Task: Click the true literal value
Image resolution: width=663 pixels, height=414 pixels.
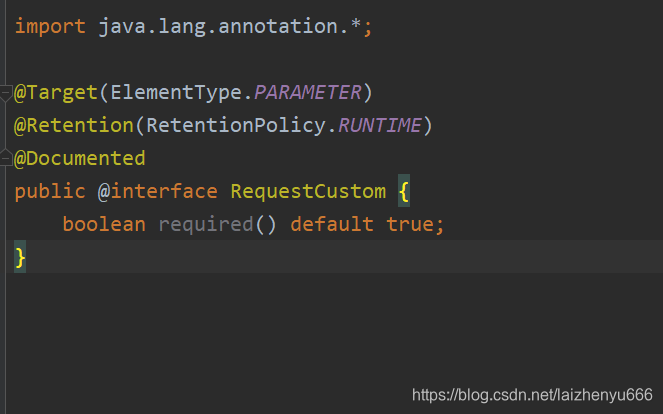Action: 410,224
